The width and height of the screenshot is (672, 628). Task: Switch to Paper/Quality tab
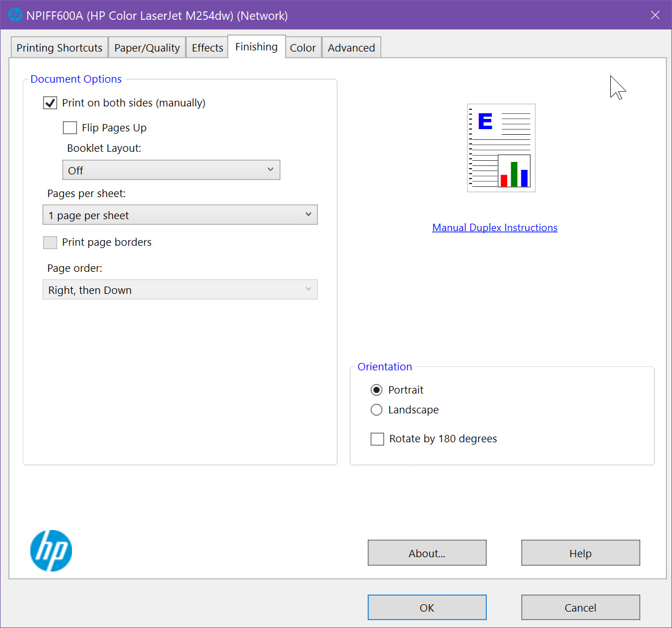tap(147, 48)
